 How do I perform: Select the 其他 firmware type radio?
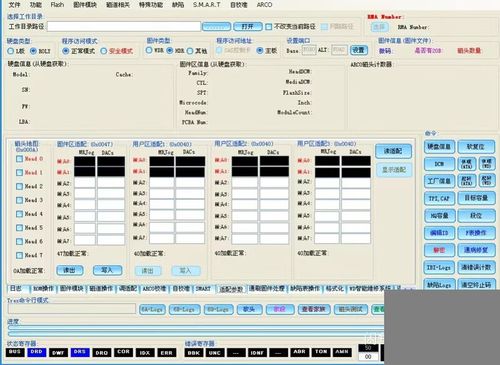coord(190,51)
